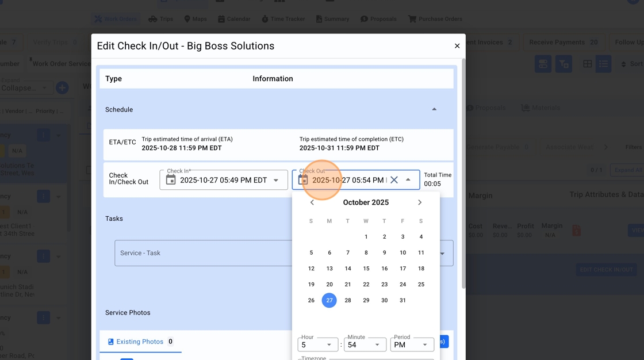Select the Work Orders tab
Viewport: 644px width, 360px height.
[x=116, y=19]
